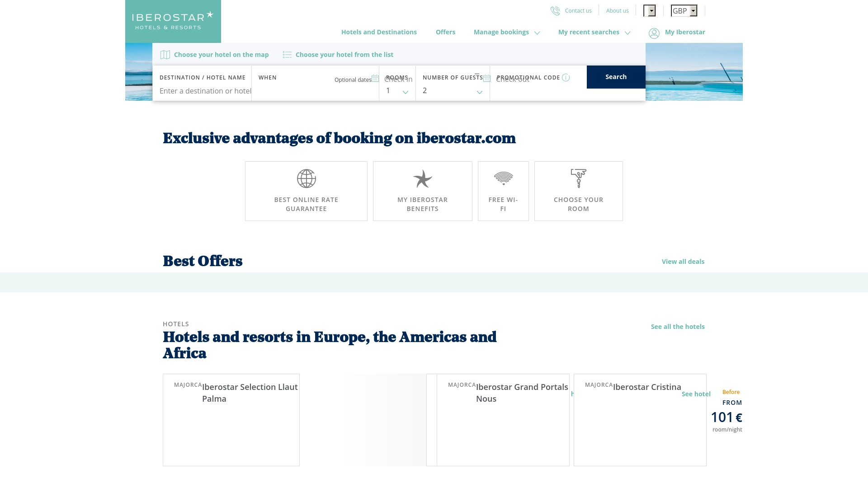This screenshot has height=488, width=868.
Task: Open Iberostar Cristina hotel card
Action: 640,420
